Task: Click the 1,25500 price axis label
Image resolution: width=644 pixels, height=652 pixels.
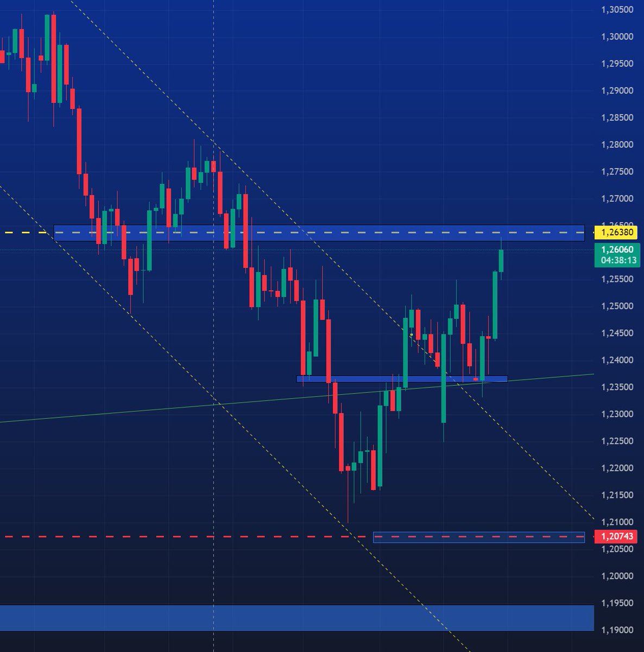Action: 617,279
